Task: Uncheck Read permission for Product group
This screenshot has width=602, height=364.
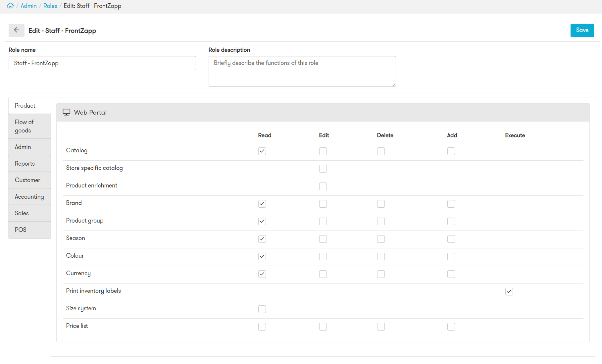Action: 262,221
